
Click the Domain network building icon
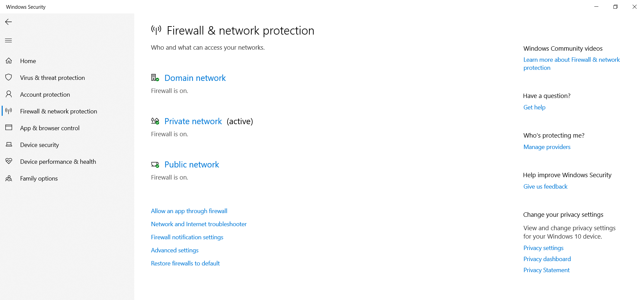point(155,78)
